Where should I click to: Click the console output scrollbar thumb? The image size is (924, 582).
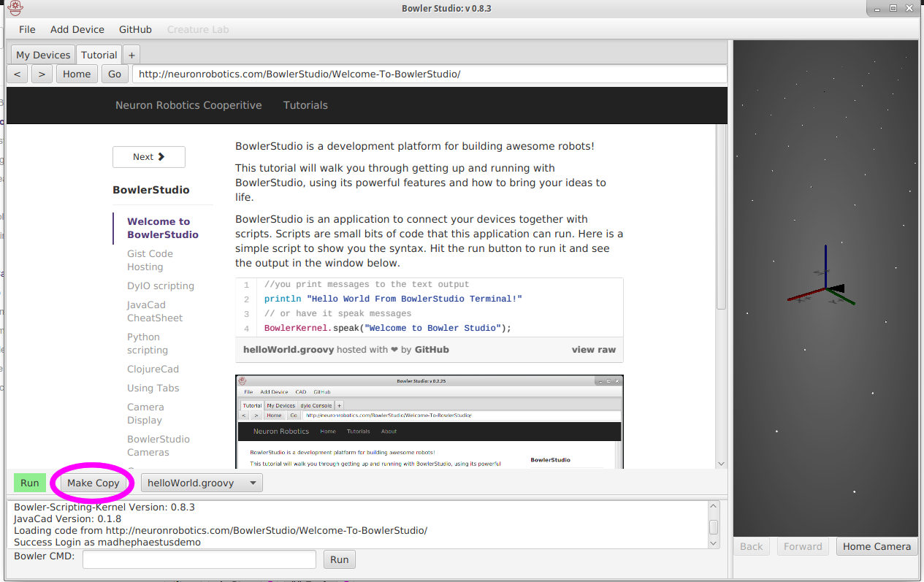click(714, 527)
